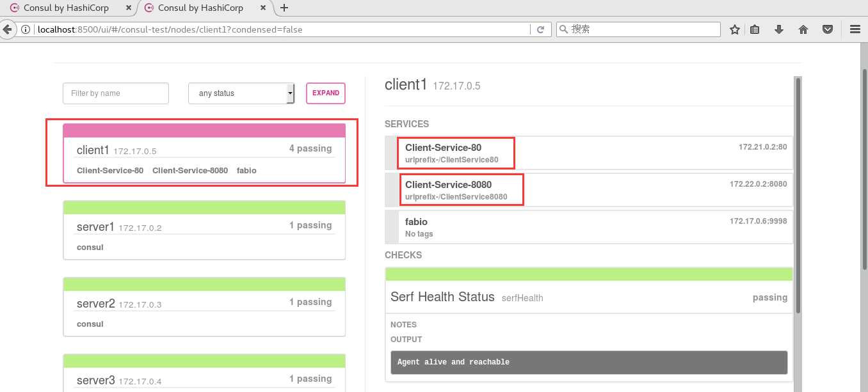Select the server1 node card
This screenshot has height=392, width=868.
click(204, 230)
